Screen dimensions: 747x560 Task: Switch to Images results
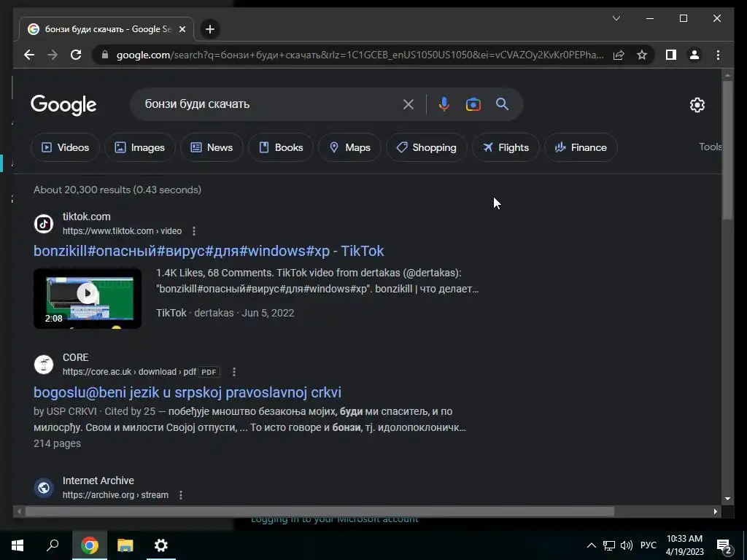coord(140,147)
